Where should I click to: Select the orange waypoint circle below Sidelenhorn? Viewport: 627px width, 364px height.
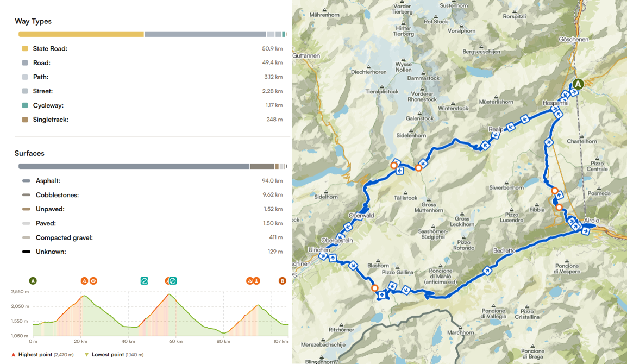[418, 168]
